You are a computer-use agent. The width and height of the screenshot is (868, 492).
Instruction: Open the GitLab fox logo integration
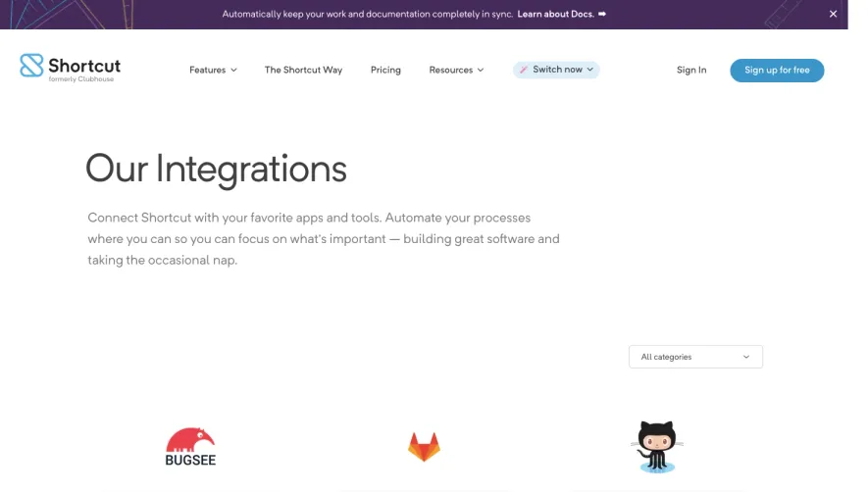pos(424,447)
